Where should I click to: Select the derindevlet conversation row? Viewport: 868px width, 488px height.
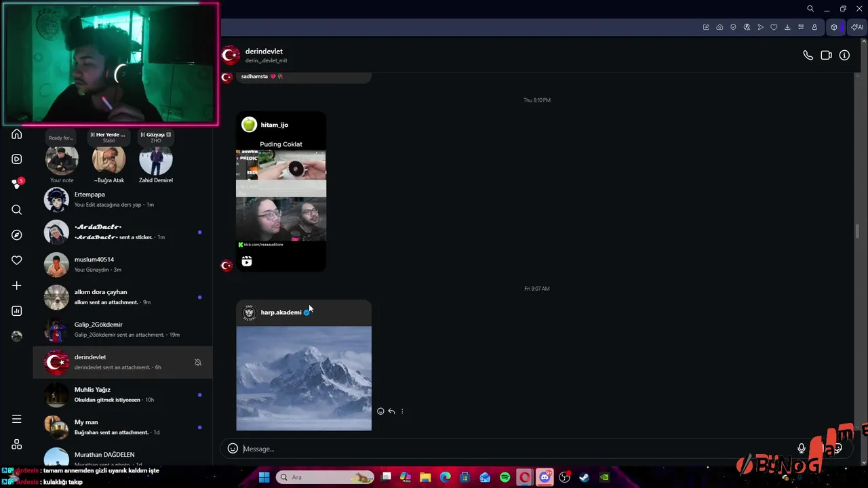(x=123, y=362)
